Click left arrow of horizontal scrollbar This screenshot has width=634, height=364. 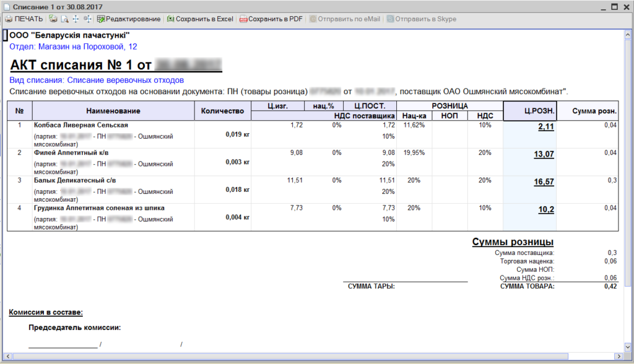click(x=7, y=357)
